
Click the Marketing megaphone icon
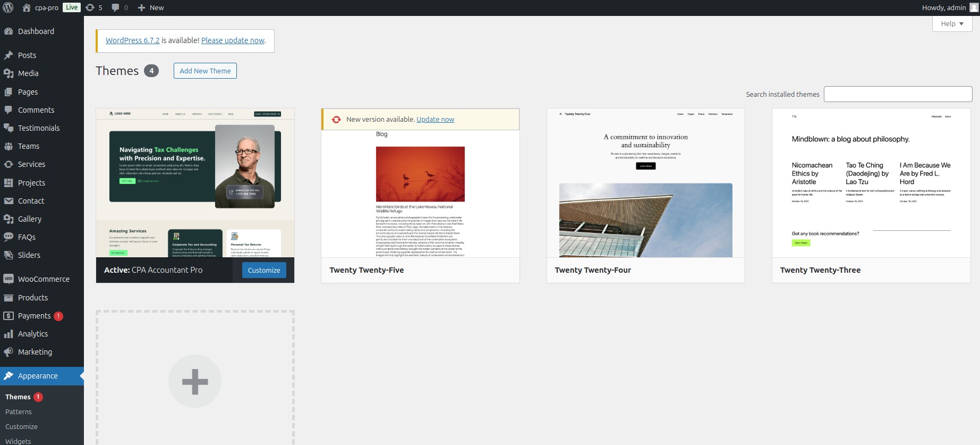click(8, 352)
